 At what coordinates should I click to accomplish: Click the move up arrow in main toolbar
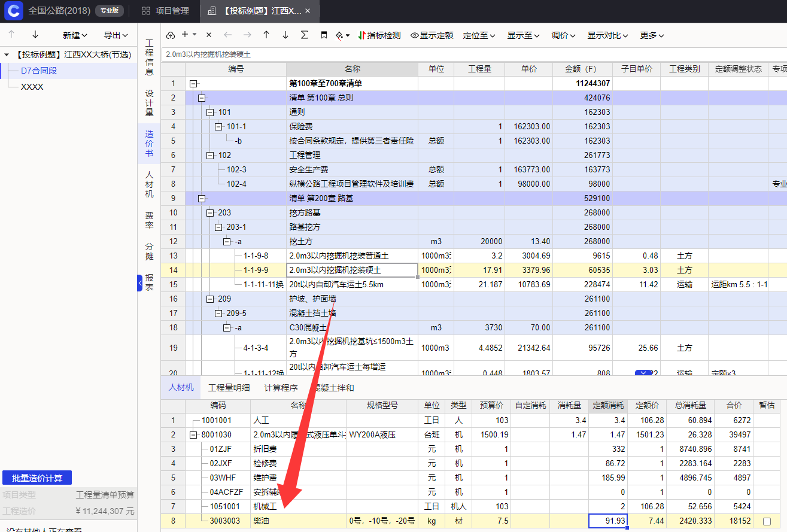tap(266, 35)
